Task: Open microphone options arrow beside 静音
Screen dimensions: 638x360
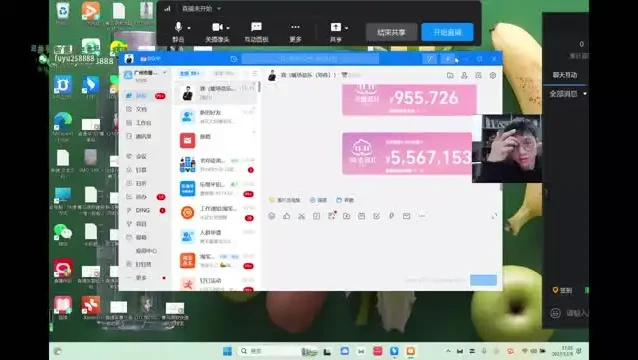Action: [189, 28]
